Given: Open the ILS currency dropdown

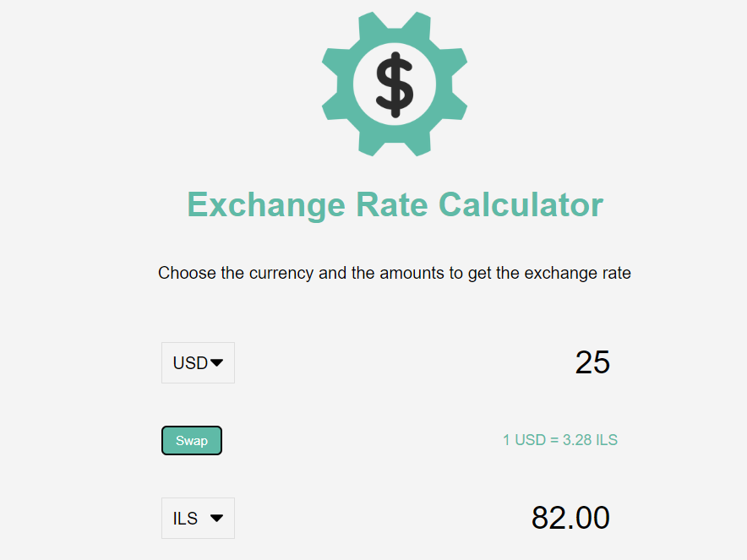Looking at the screenshot, I should pyautogui.click(x=199, y=518).
